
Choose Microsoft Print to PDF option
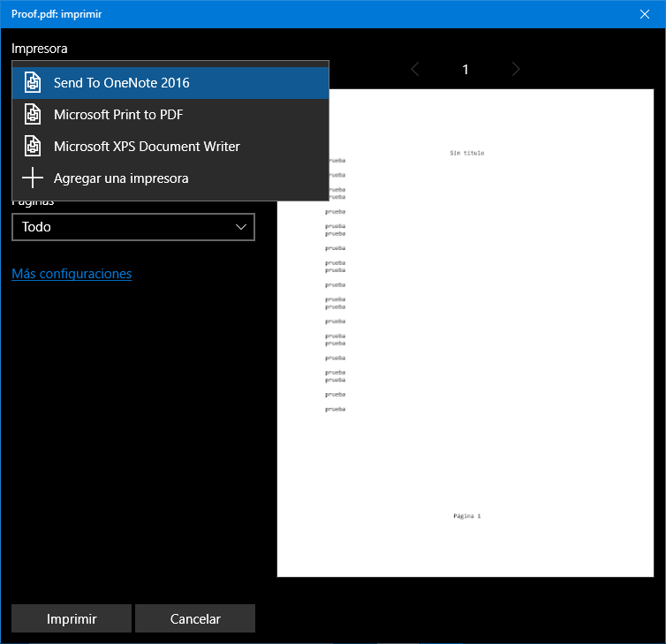(170, 115)
